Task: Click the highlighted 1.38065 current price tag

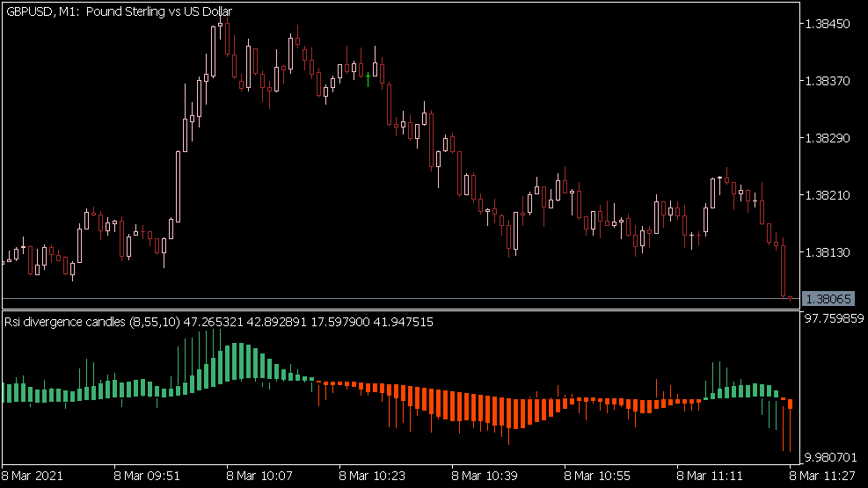Action: point(830,299)
